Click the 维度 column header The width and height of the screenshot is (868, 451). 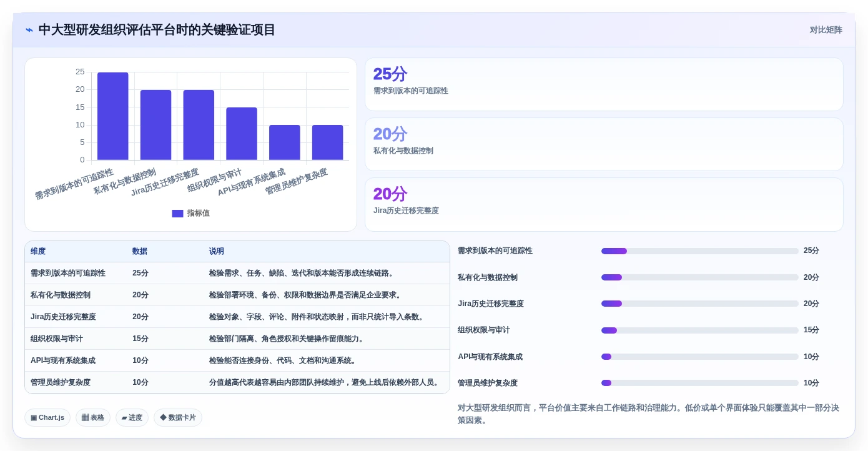pyautogui.click(x=38, y=252)
